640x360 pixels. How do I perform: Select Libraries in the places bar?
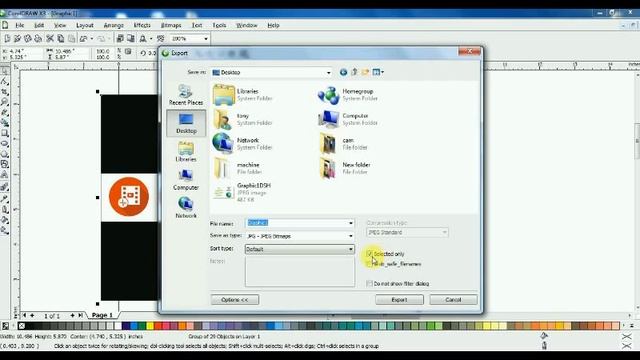[x=186, y=151]
